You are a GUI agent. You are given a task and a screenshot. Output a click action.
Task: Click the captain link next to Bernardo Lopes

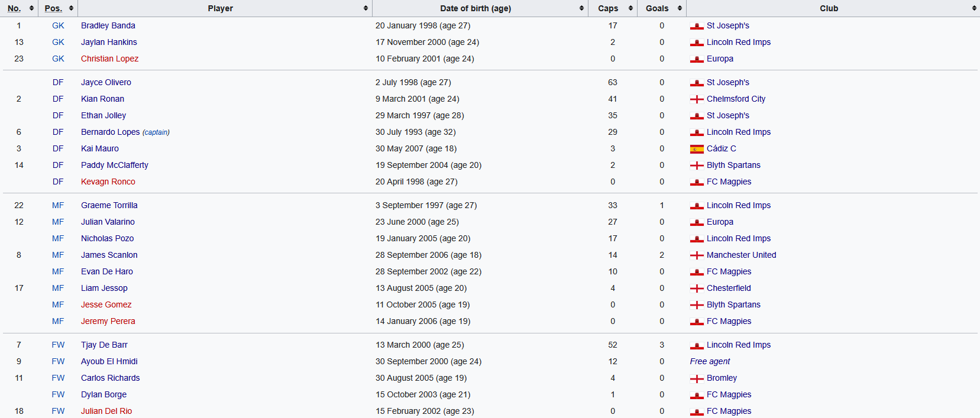click(156, 132)
